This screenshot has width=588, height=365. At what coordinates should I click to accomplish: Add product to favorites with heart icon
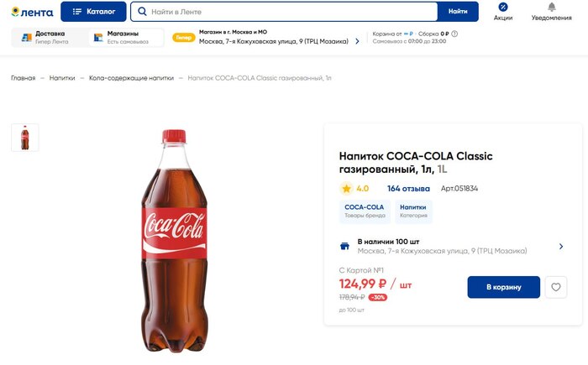(x=555, y=287)
